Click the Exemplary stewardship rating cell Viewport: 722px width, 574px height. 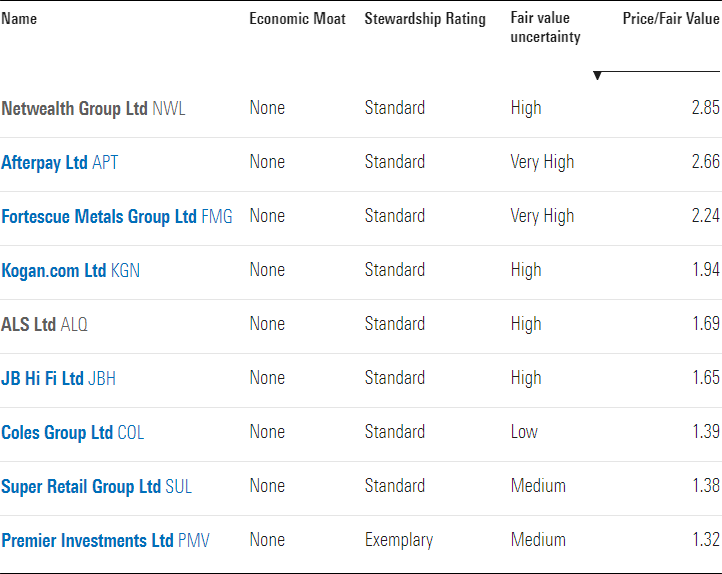tap(399, 540)
